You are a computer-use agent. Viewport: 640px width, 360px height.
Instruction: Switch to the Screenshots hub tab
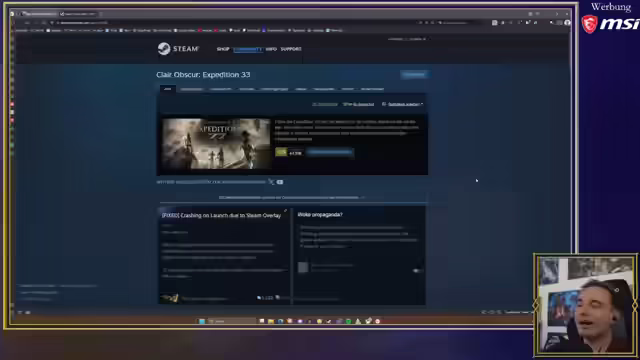click(221, 89)
